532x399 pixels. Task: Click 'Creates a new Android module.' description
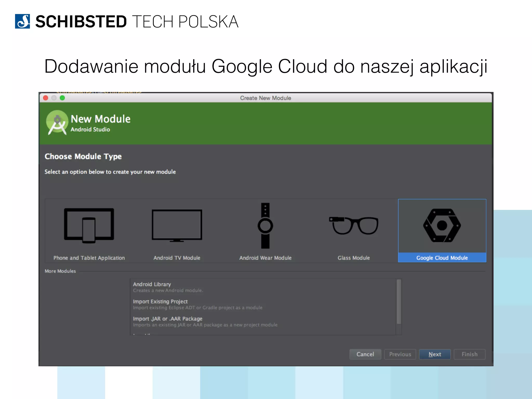[168, 290]
